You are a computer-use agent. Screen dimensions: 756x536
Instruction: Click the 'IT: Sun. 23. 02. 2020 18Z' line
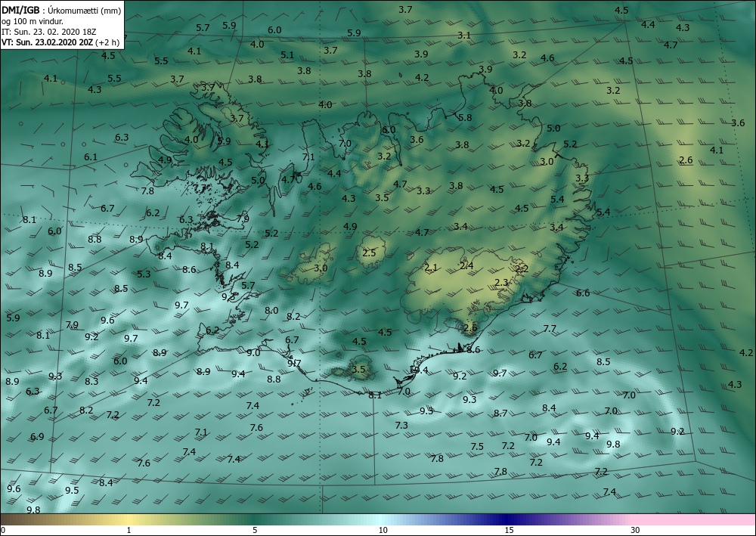point(48,32)
